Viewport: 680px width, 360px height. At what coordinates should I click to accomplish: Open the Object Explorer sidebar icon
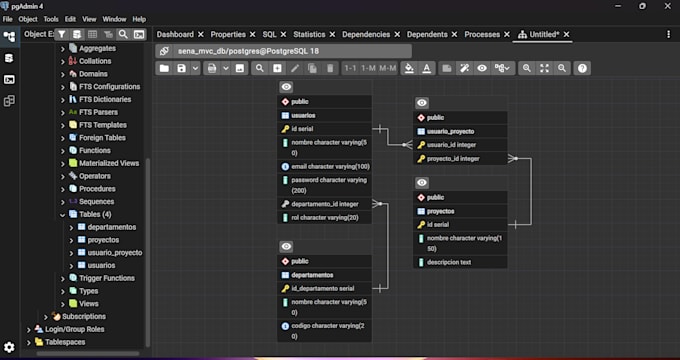tap(9, 37)
